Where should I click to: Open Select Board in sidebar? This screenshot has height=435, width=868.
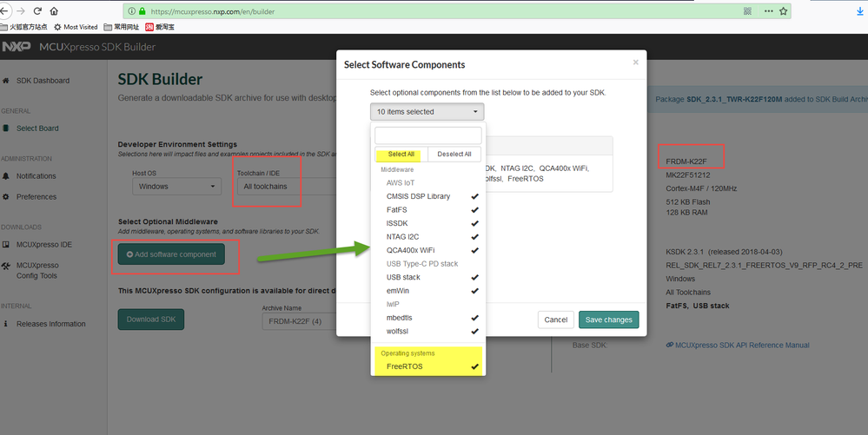37,129
